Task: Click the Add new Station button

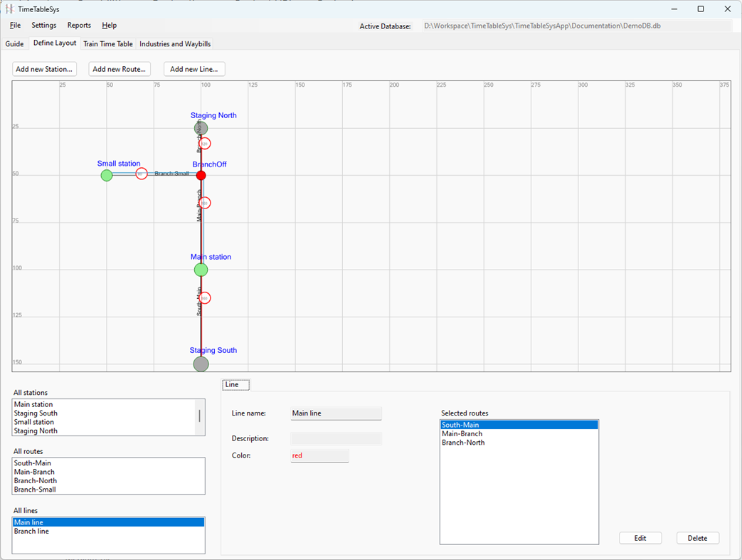Action: click(44, 69)
